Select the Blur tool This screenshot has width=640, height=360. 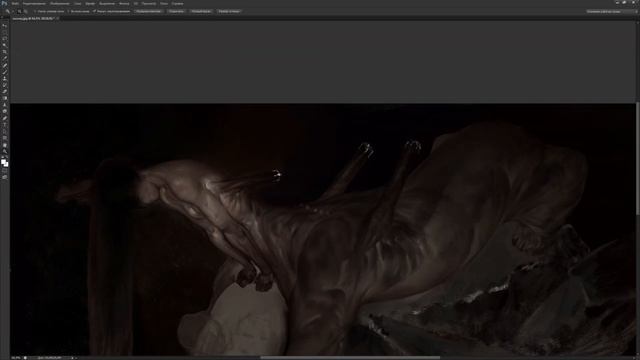coord(4,105)
